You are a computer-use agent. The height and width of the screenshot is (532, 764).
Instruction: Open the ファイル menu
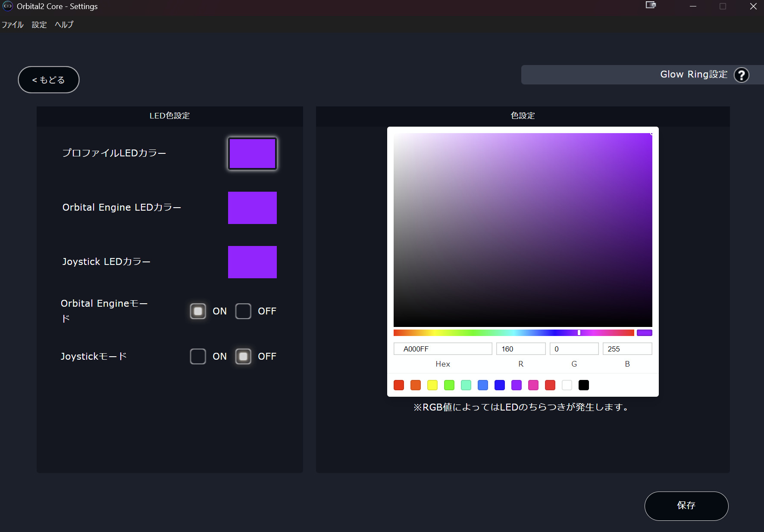tap(13, 25)
